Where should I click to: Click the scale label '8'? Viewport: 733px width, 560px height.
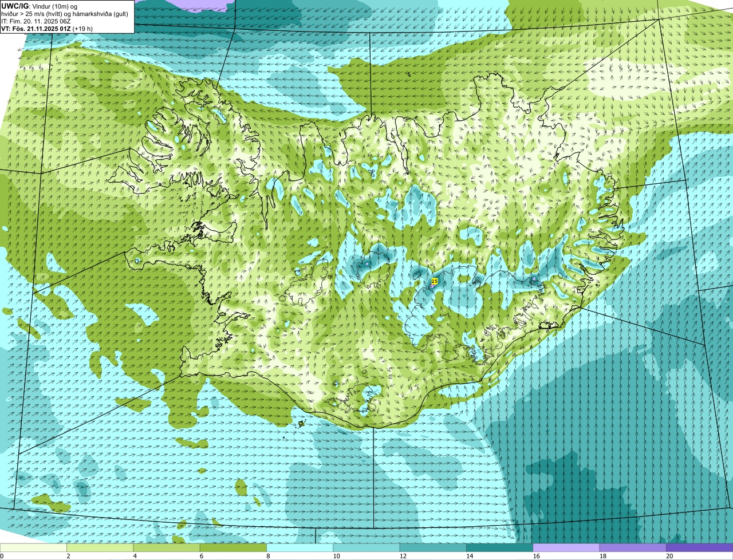pos(268,556)
